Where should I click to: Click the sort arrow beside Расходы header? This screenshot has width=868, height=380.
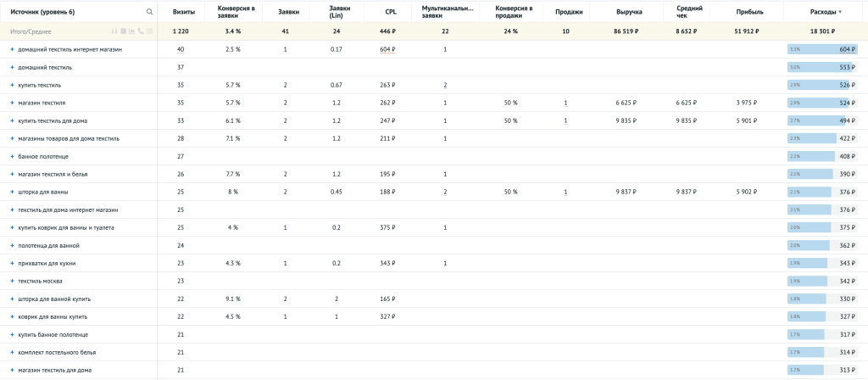[840, 12]
